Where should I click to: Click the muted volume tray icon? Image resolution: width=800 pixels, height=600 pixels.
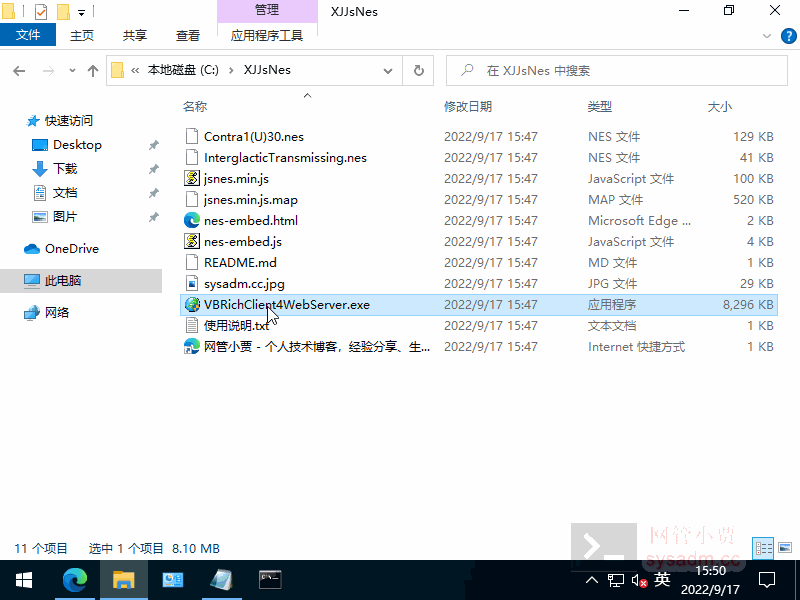[x=639, y=580]
